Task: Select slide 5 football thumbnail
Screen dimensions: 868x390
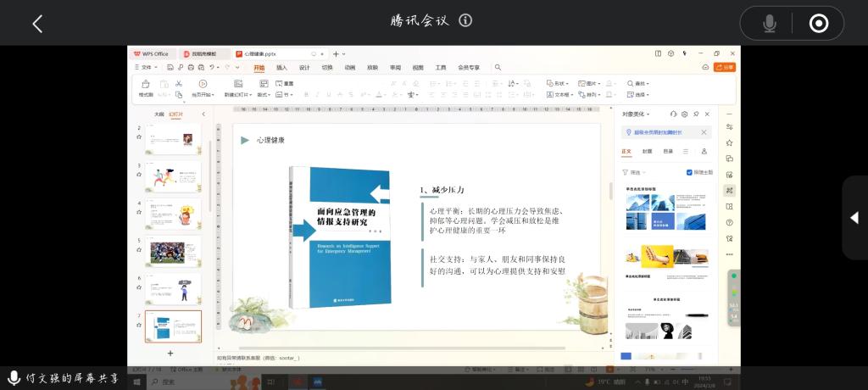Action: 173,252
